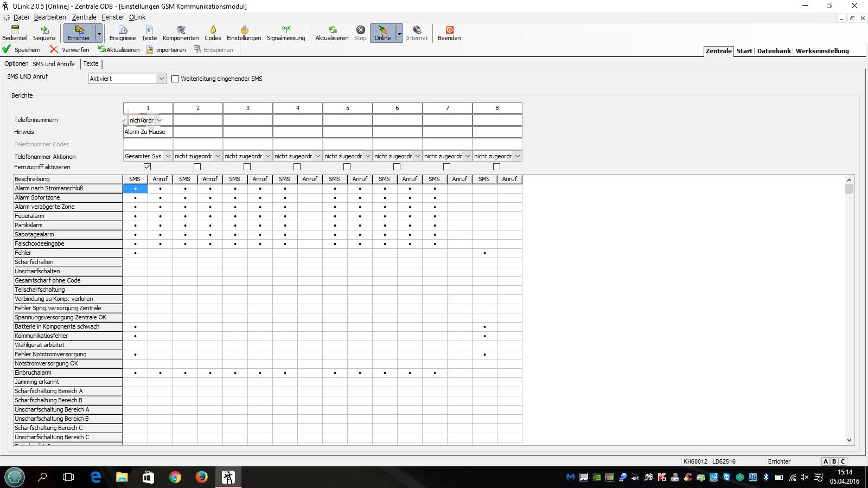This screenshot has width=868, height=488.
Task: Expand the Errichter button dropdown arrow
Action: tap(99, 34)
